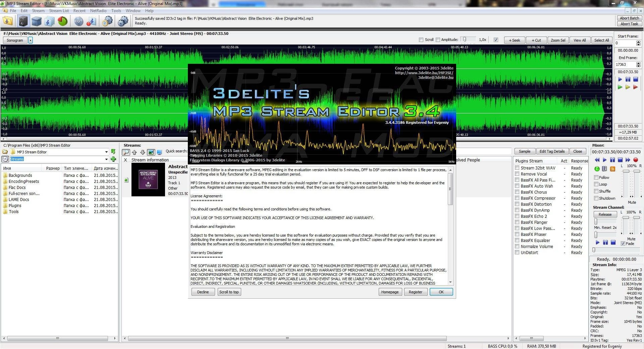Click the Mixer rewind button
This screenshot has height=349, width=644.
coord(597,160)
